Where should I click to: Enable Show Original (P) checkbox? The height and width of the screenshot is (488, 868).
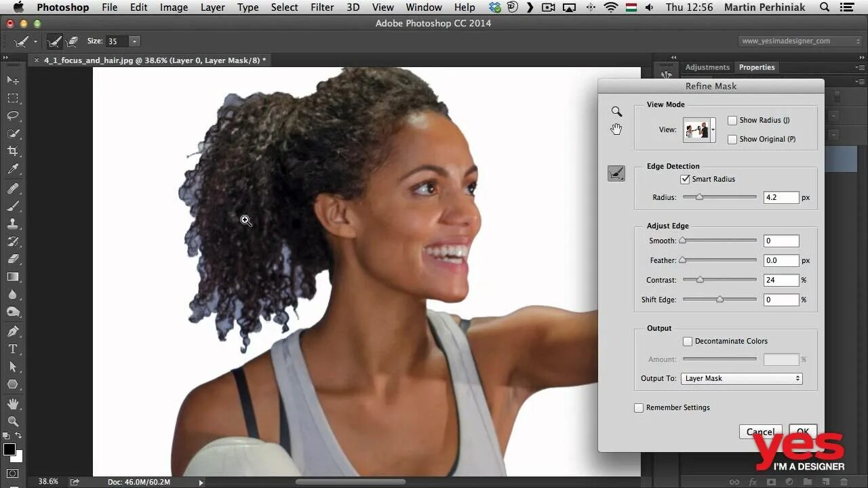732,139
